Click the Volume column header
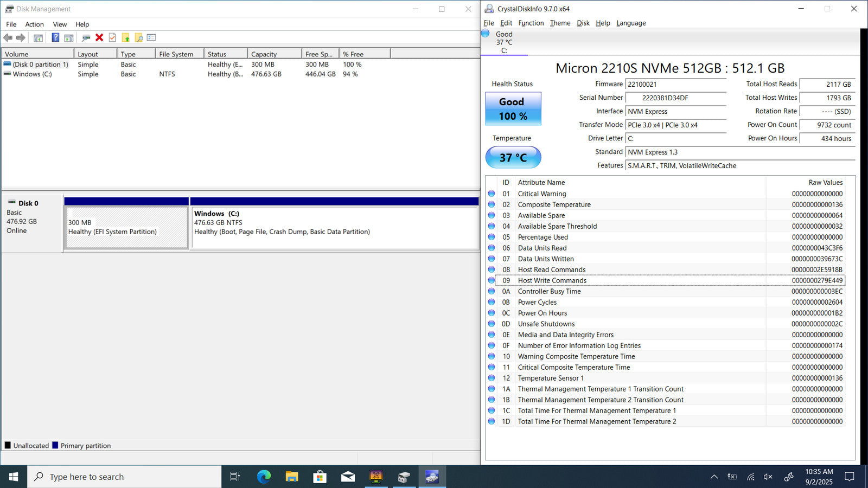 coord(37,54)
